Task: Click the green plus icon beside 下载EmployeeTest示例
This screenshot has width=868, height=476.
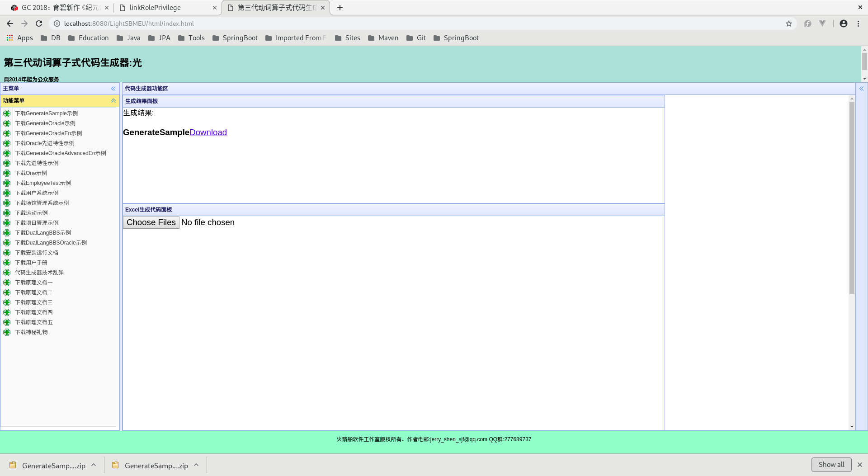Action: (7, 183)
